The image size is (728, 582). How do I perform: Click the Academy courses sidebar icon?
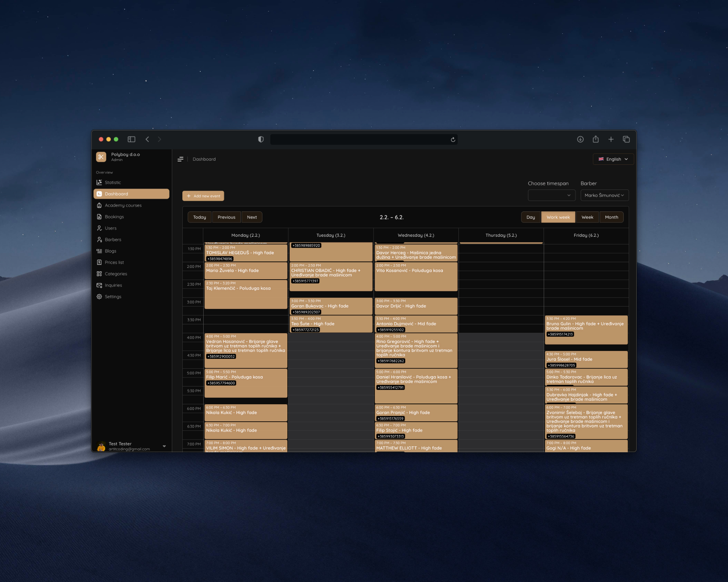(x=99, y=205)
